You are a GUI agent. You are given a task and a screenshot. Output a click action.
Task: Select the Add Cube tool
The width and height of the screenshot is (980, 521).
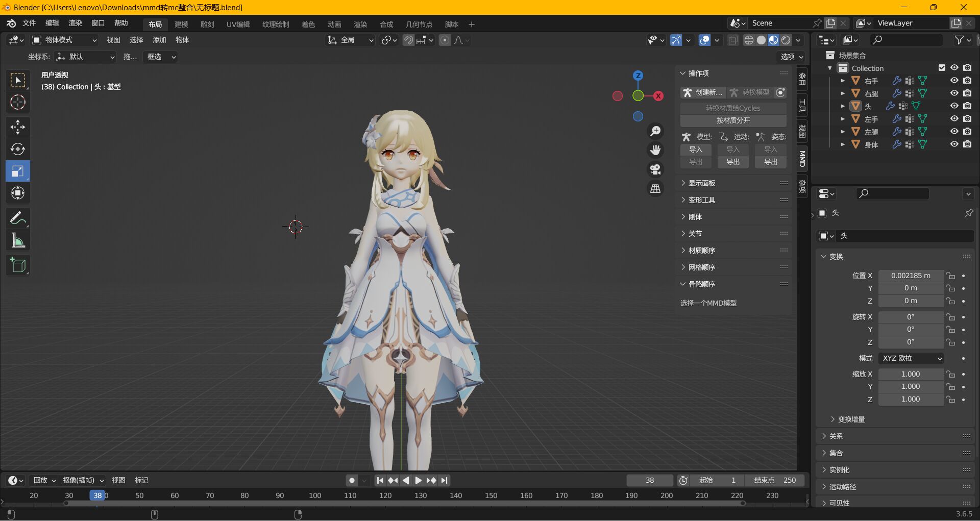[18, 265]
